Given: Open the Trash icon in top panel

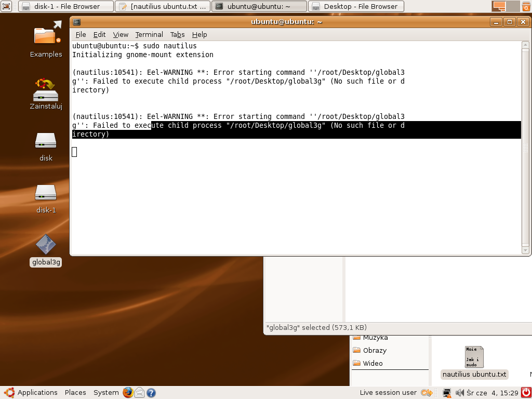Looking at the screenshot, I should (526, 6).
